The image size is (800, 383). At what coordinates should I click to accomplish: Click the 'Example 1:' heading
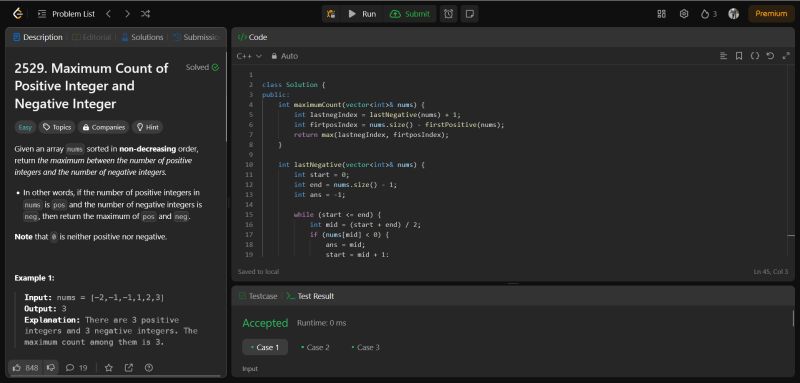point(34,278)
